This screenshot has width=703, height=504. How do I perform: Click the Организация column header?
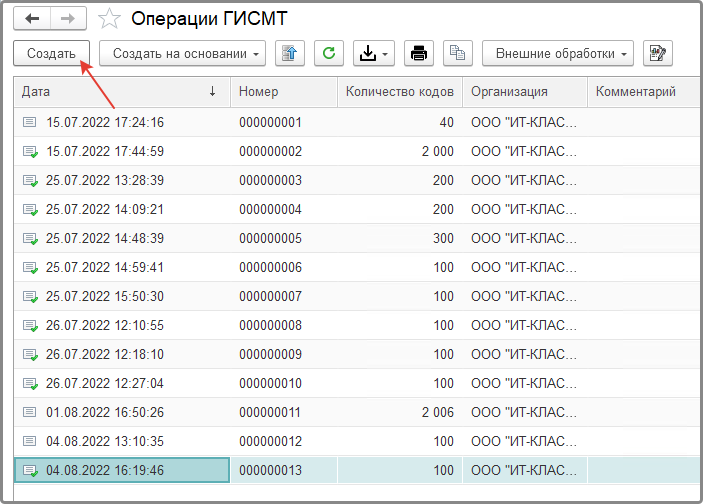pyautogui.click(x=525, y=91)
